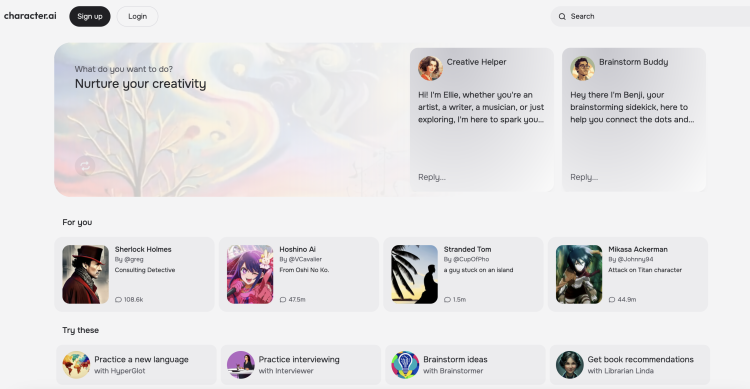Select Brainstorm ideas with Brainstormer
This screenshot has height=389, width=750.
tap(465, 365)
